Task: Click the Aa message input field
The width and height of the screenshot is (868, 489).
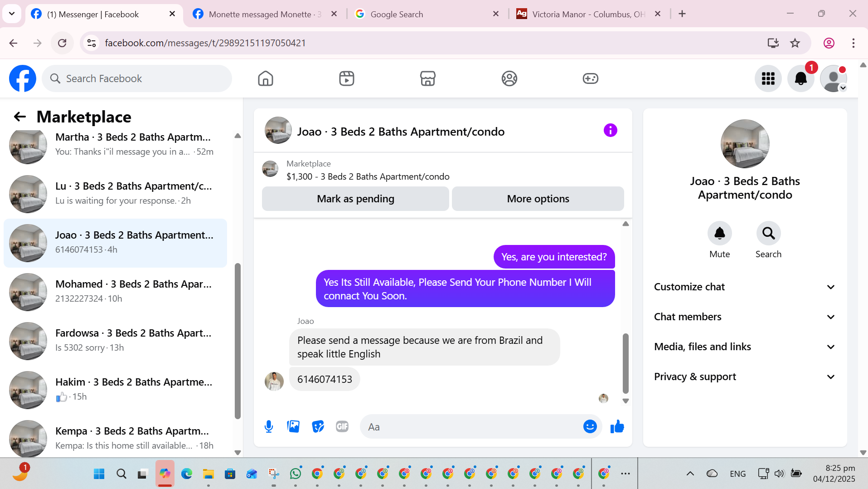Action: [x=474, y=426]
